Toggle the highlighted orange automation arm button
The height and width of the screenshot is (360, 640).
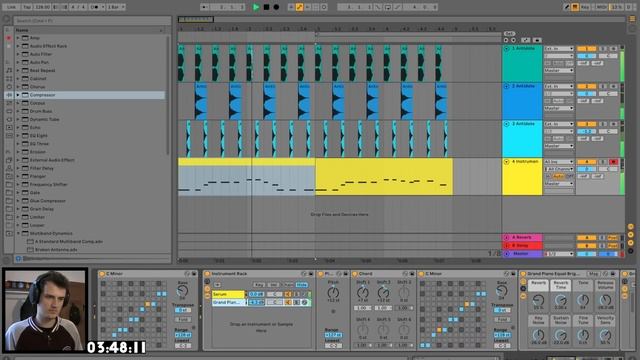click(299, 7)
